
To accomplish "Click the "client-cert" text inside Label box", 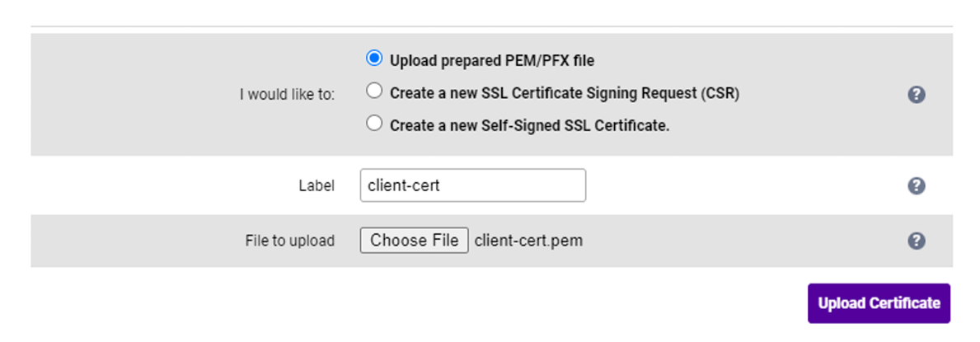I will pyautogui.click(x=405, y=186).
